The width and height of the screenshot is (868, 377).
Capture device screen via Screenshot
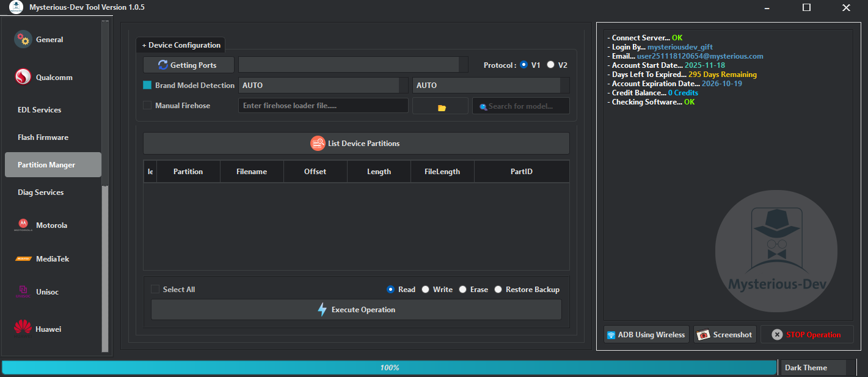(724, 334)
